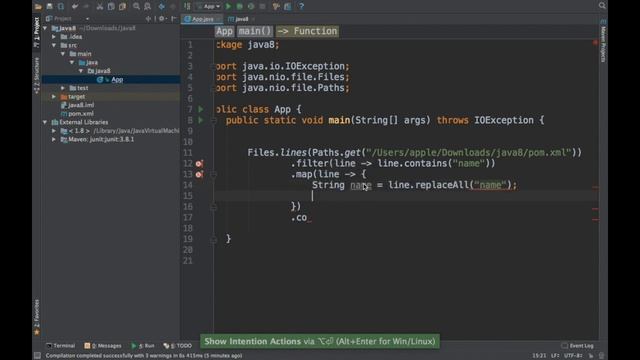Viewport: 640px width, 360px height.
Task: Click the Stop toolbar icon
Action: 262,6
